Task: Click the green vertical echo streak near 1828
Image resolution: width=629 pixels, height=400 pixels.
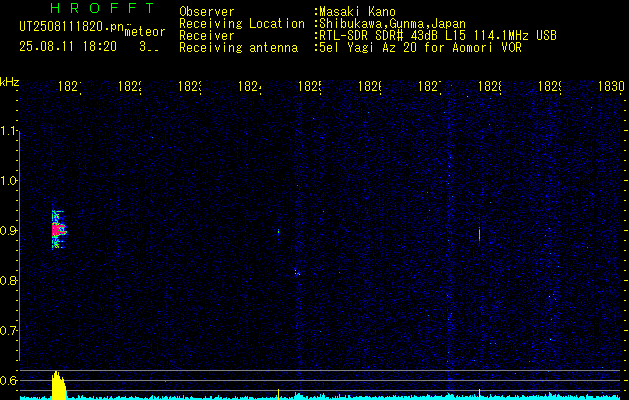Action: 479,236
